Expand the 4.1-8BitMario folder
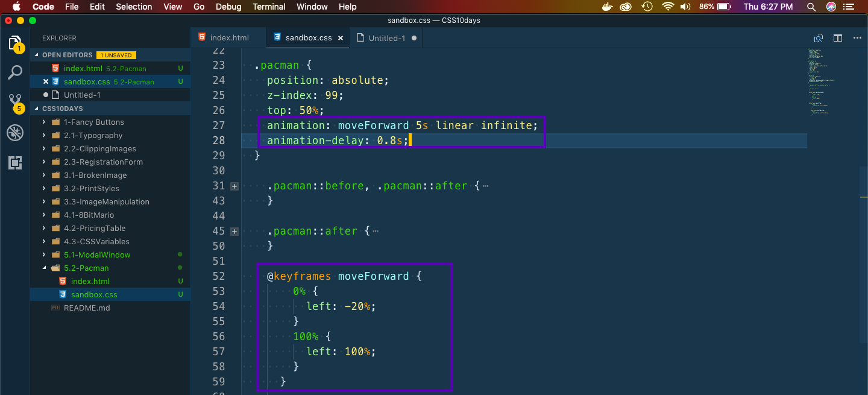 point(44,215)
